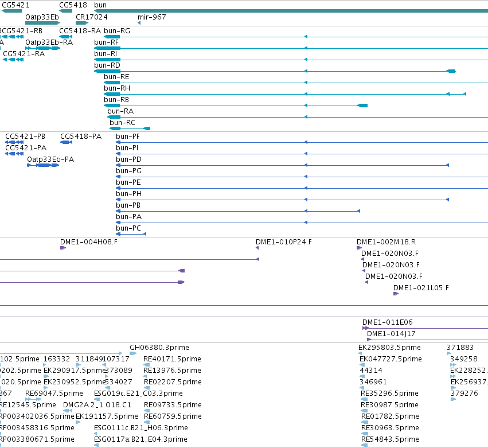Image resolution: width=488 pixels, height=448 pixels.
Task: Click transcript label CG5421-RA
Action: [24, 54]
